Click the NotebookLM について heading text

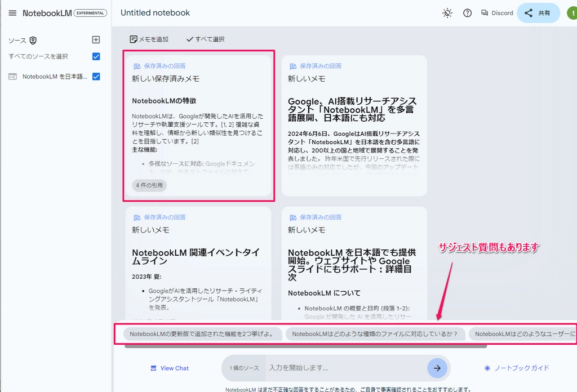(324, 293)
